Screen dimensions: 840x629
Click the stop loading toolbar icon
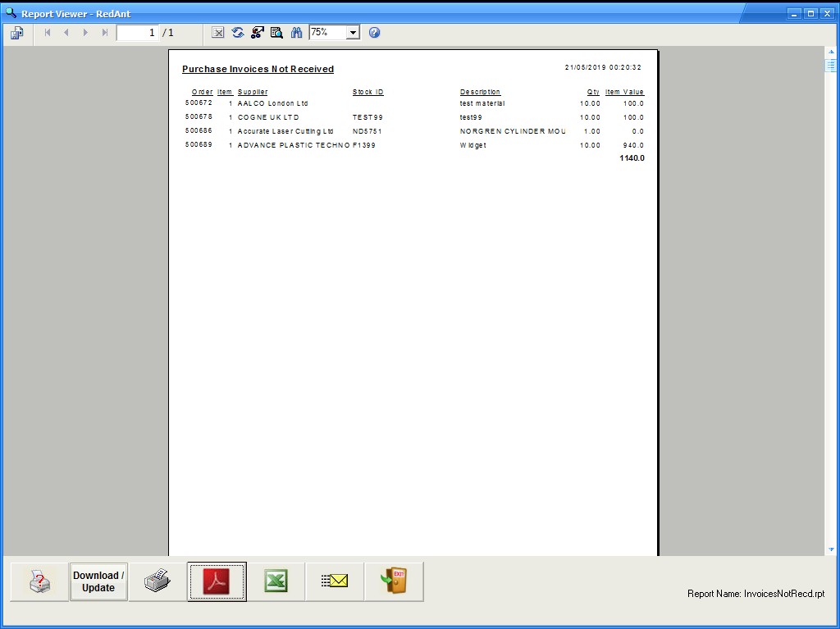(218, 33)
